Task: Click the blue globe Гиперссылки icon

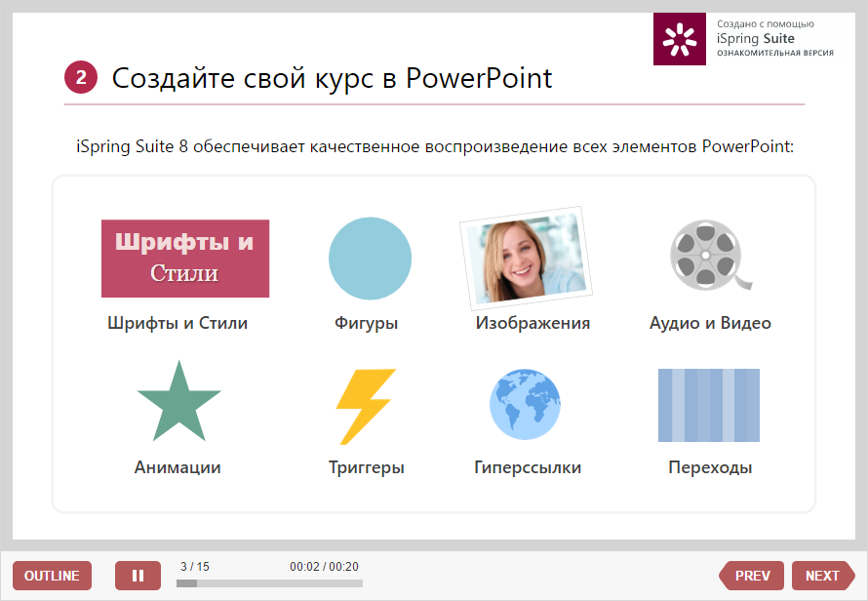Action: [x=525, y=404]
